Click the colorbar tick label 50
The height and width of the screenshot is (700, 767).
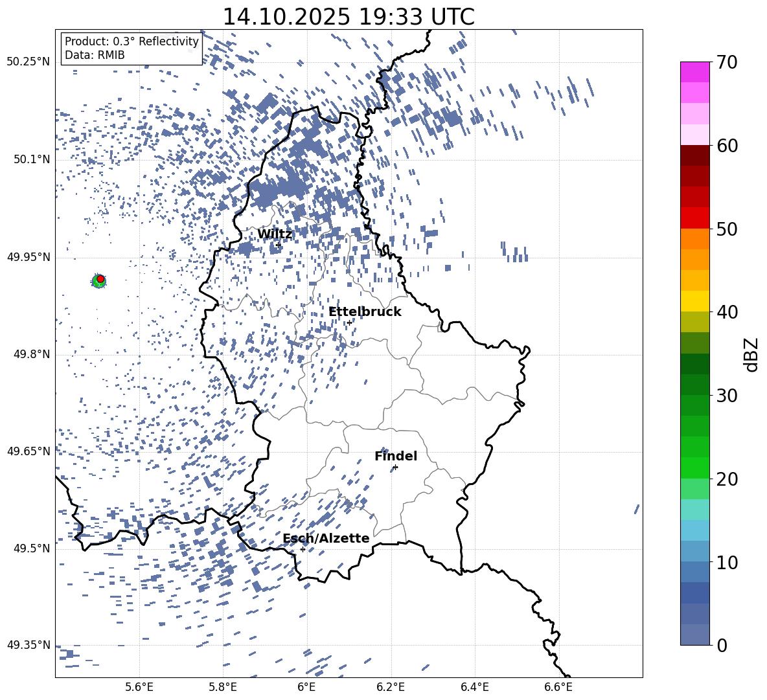727,229
